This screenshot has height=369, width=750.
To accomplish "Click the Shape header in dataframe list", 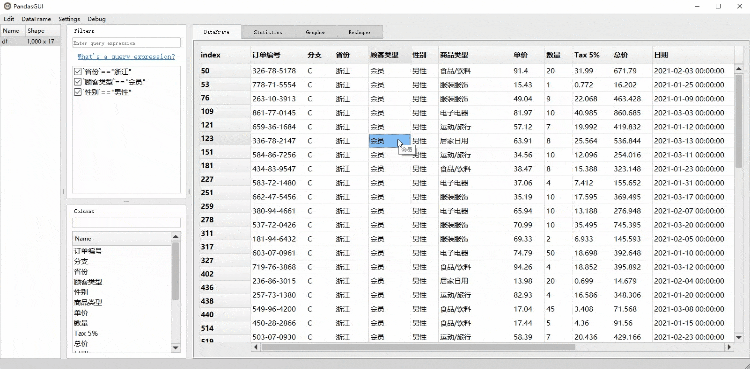I will pyautogui.click(x=43, y=31).
